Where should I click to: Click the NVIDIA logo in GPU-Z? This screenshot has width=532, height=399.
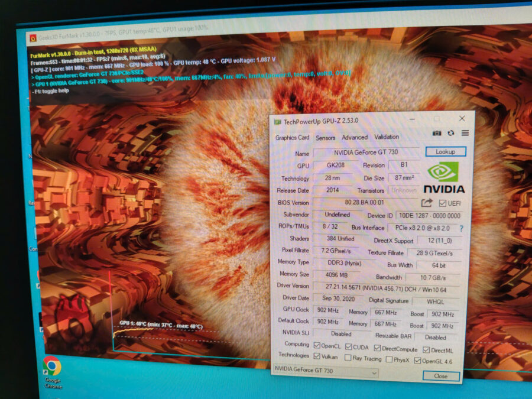click(x=444, y=177)
